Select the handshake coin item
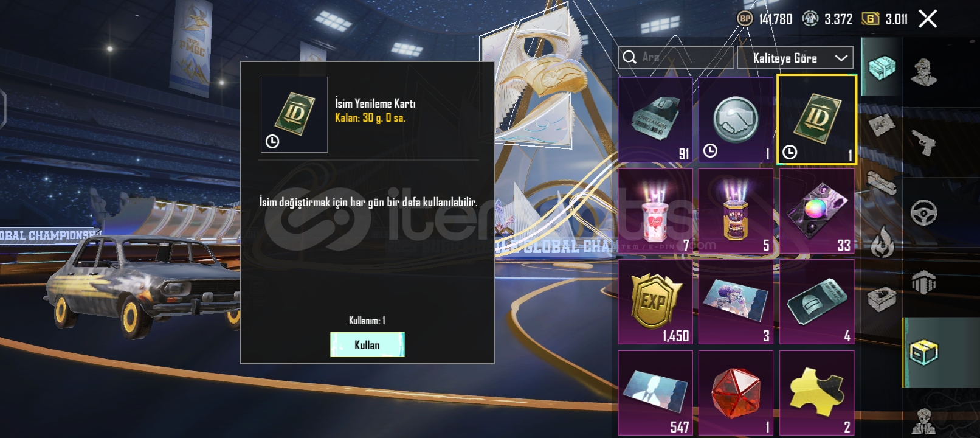This screenshot has width=980, height=438. (736, 120)
